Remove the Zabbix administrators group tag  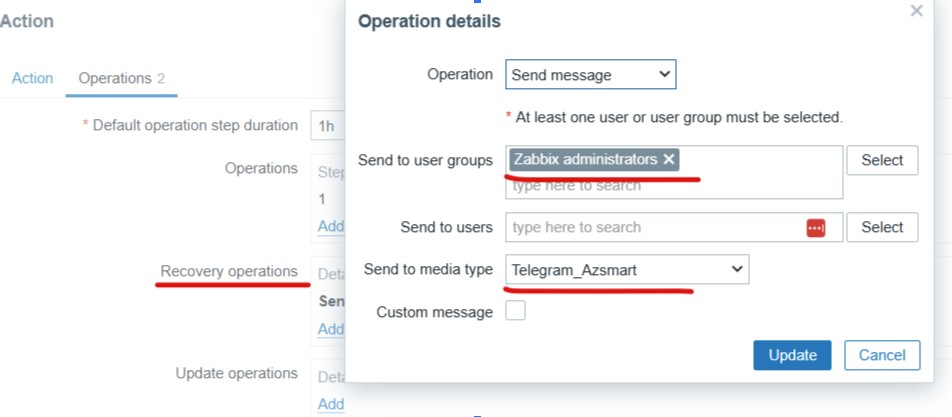(669, 160)
